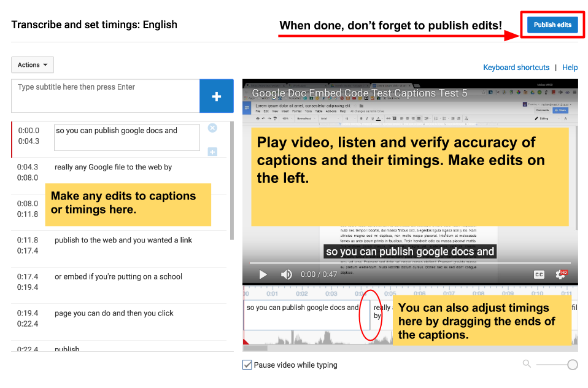Image resolution: width=588 pixels, height=388 pixels.
Task: Open the Help link
Action: pyautogui.click(x=570, y=68)
